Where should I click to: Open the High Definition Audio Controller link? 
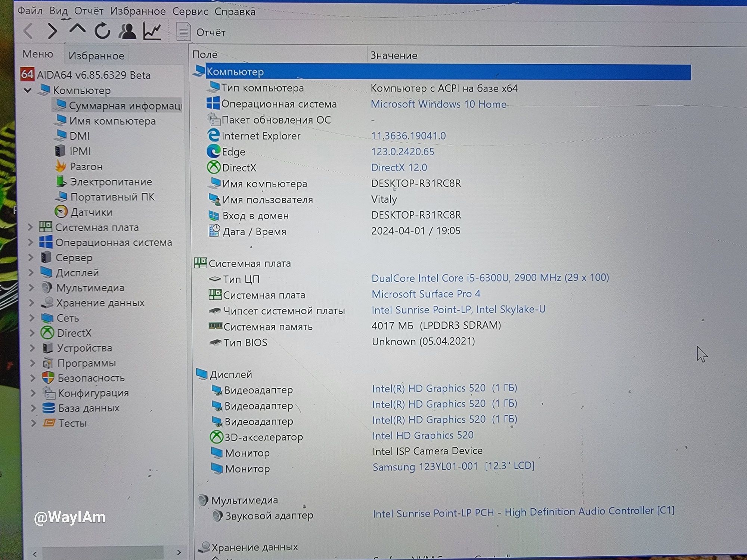pos(524,512)
